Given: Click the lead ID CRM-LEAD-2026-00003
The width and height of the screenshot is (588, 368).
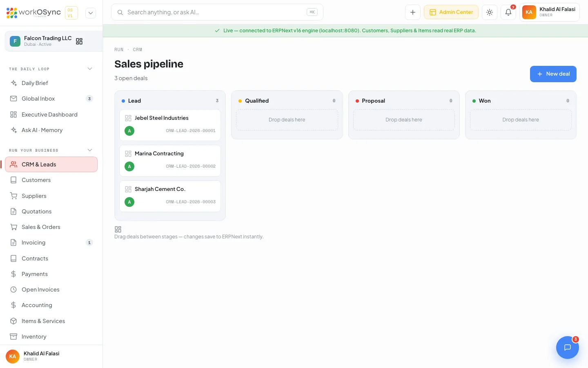Looking at the screenshot, I should (x=191, y=202).
